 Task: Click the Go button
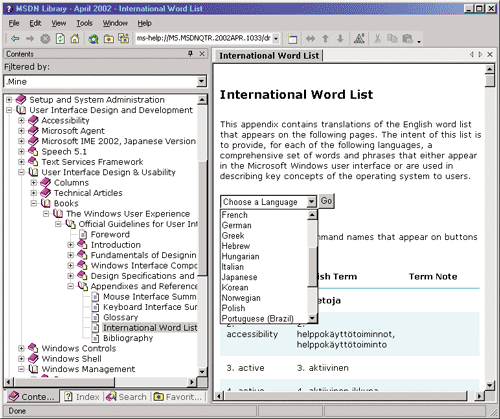pyautogui.click(x=326, y=201)
